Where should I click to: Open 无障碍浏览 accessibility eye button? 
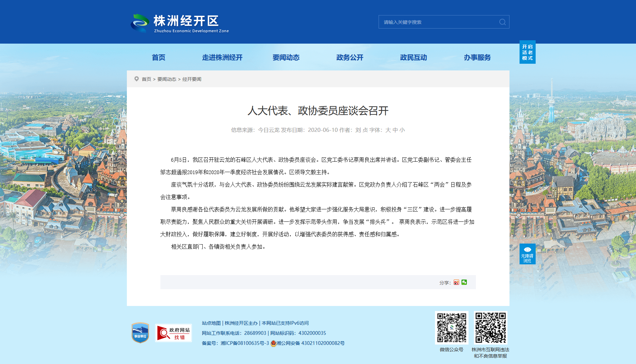[527, 254]
